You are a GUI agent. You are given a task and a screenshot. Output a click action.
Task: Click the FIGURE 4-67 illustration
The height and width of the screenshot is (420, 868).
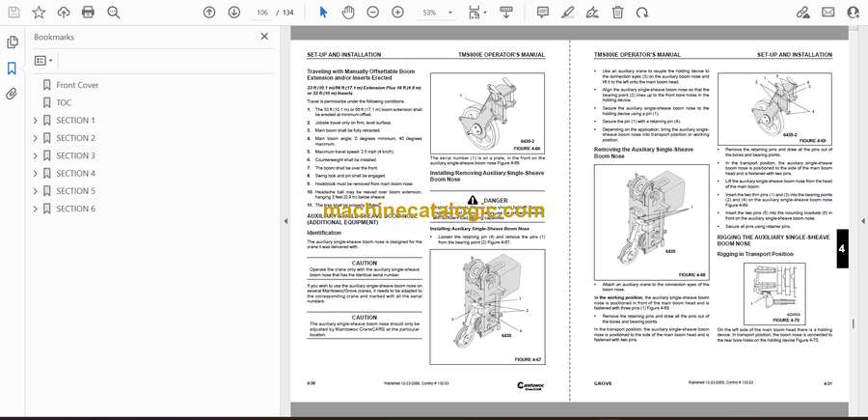pyautogui.click(x=487, y=306)
